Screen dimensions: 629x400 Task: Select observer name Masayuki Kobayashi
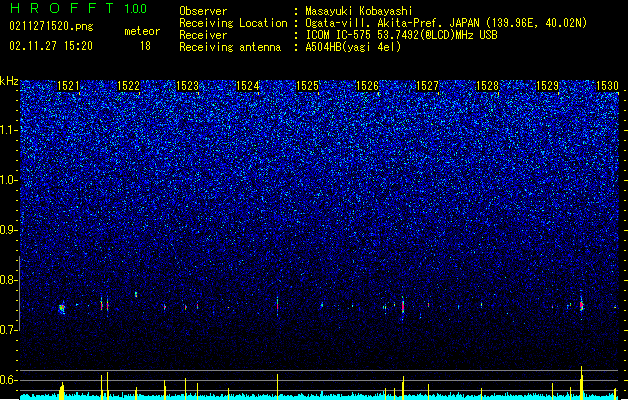point(359,11)
